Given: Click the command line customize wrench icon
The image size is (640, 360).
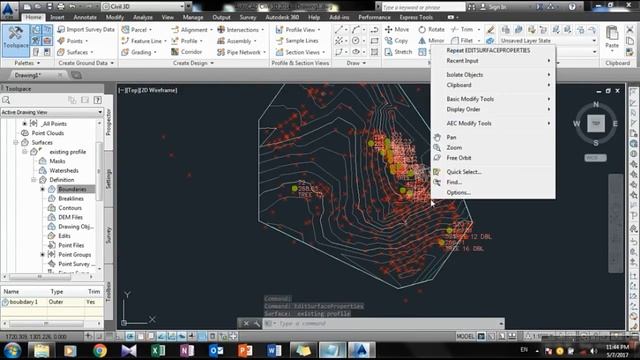Looking at the screenshot, I should click(257, 323).
